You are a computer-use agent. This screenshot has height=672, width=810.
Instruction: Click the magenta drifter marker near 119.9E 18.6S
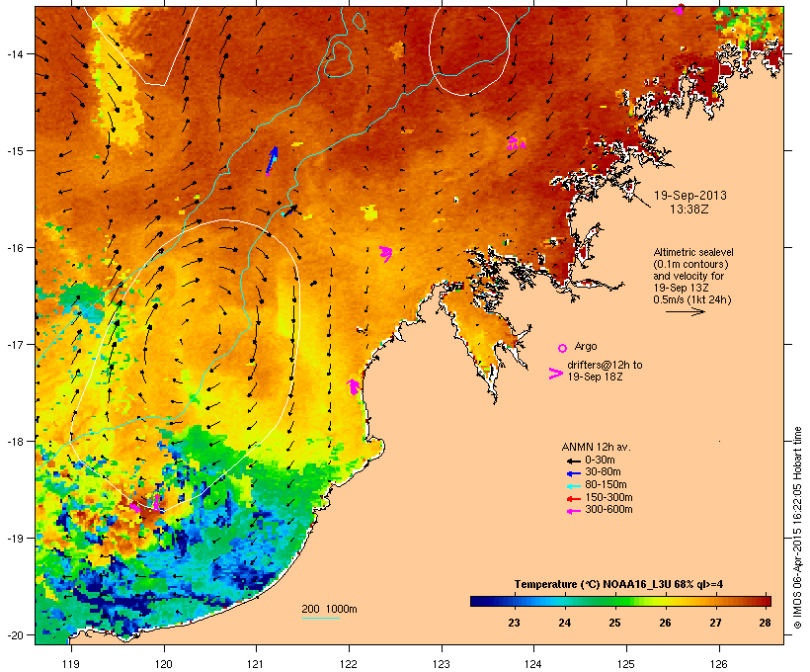click(156, 502)
